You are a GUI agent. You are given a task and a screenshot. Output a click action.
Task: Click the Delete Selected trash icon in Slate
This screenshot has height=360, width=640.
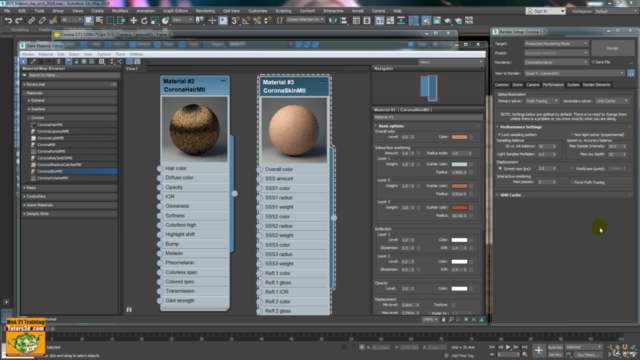tap(58, 62)
